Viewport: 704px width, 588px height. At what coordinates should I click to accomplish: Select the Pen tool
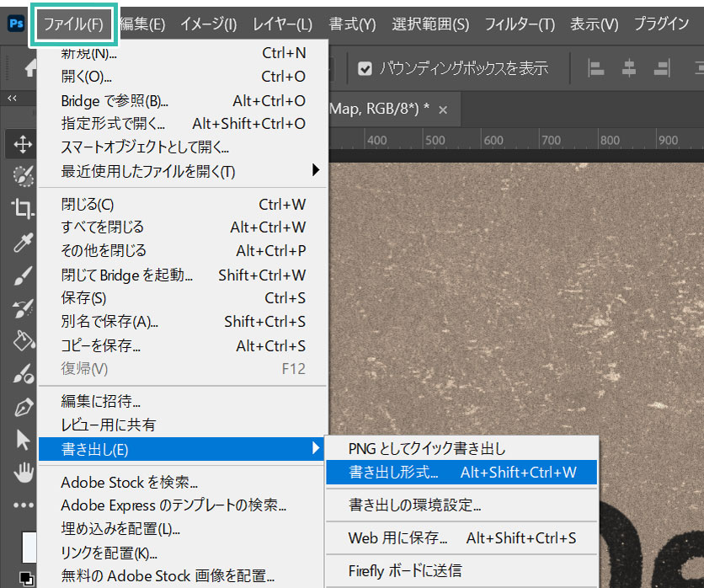point(24,408)
